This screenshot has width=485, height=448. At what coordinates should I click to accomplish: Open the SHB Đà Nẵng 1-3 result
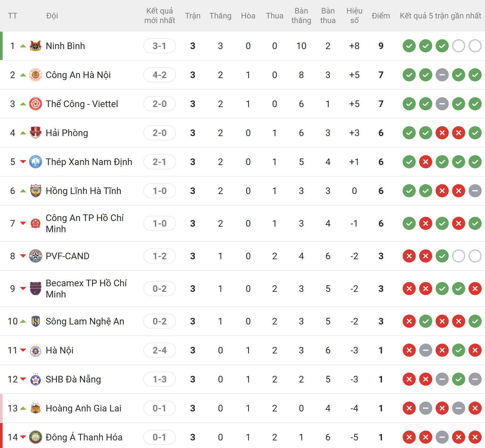159,379
